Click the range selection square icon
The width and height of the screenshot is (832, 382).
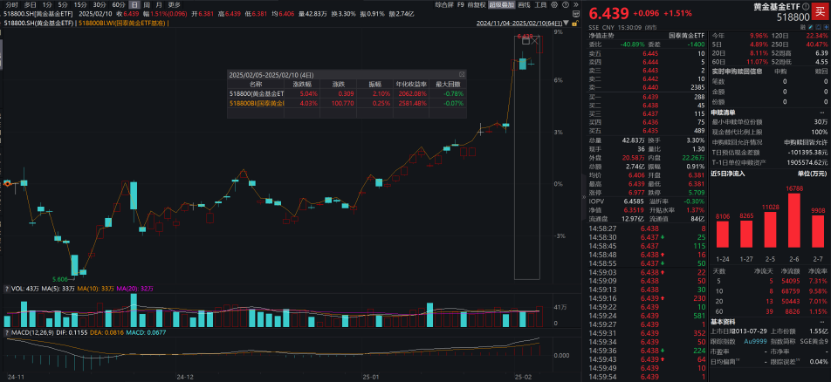pyautogui.click(x=527, y=40)
